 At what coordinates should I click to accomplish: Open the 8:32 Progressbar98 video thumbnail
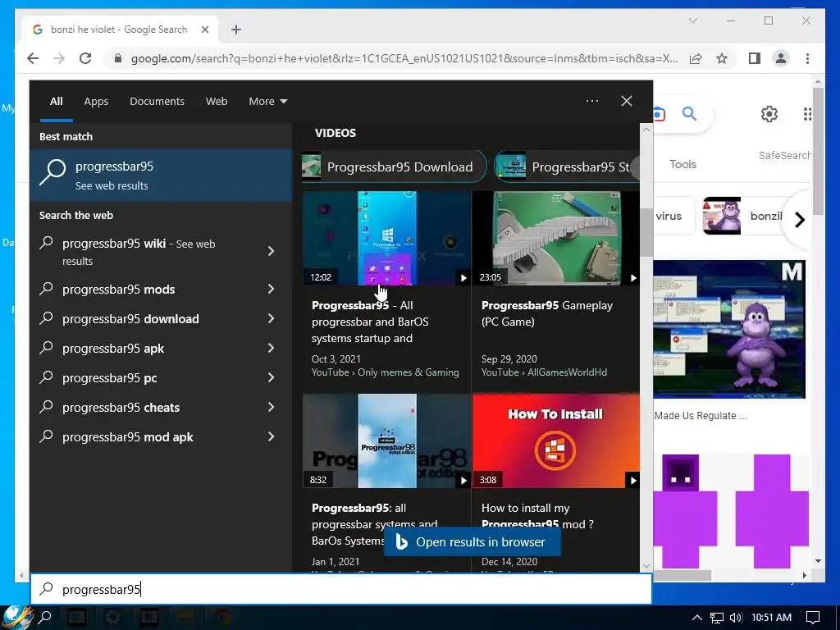pos(386,441)
